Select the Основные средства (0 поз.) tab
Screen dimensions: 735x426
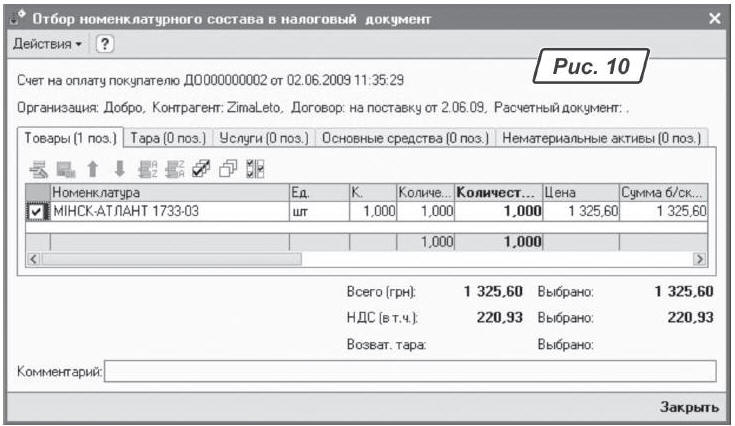point(406,138)
